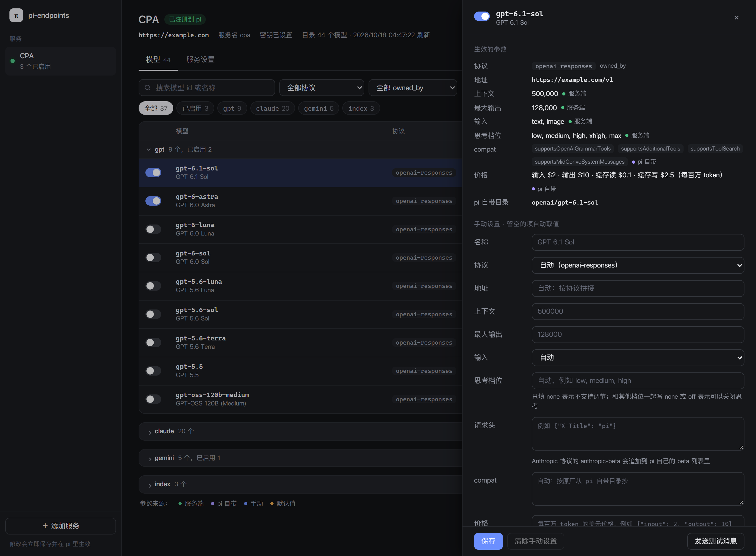756x556 pixels.
Task: Enable the gpt-5.5 model toggle
Action: 153,371
